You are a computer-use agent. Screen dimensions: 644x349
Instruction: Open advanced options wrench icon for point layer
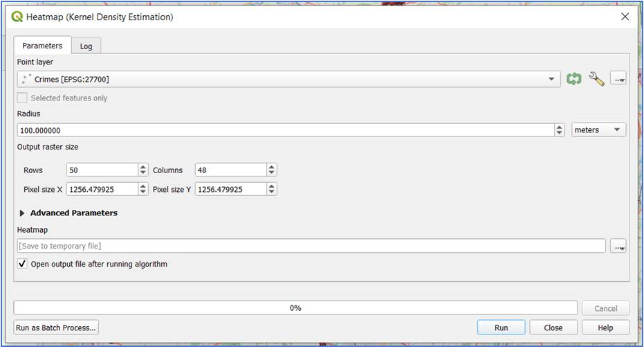596,78
